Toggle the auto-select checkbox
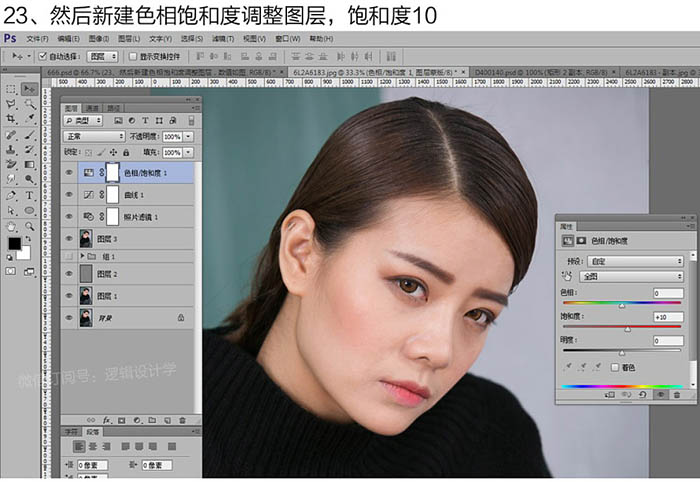 pos(43,56)
